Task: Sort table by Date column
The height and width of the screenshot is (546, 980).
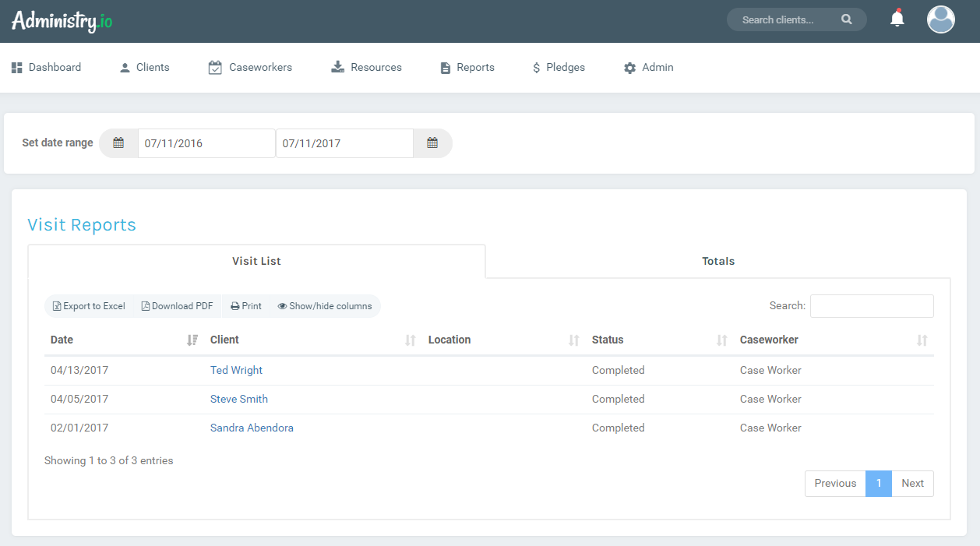Action: (x=62, y=340)
